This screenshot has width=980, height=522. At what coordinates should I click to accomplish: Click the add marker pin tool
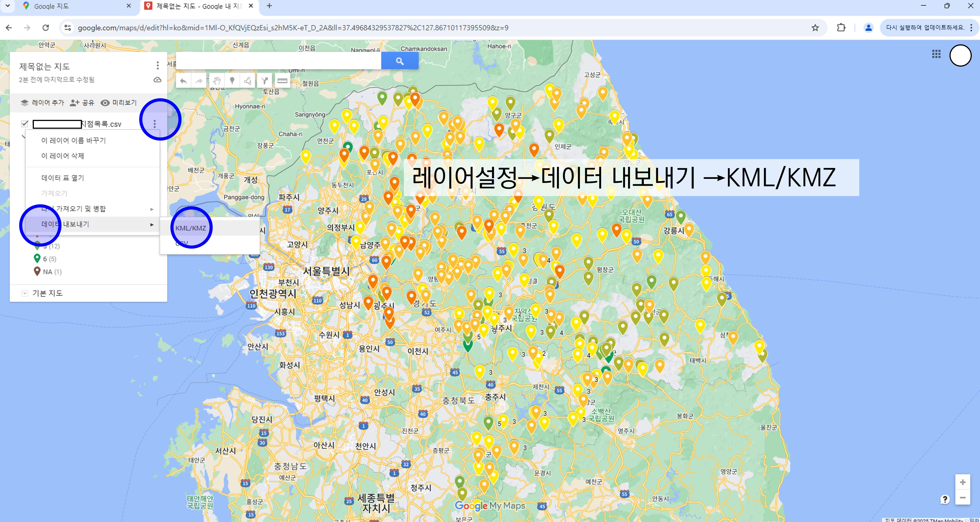[x=232, y=81]
